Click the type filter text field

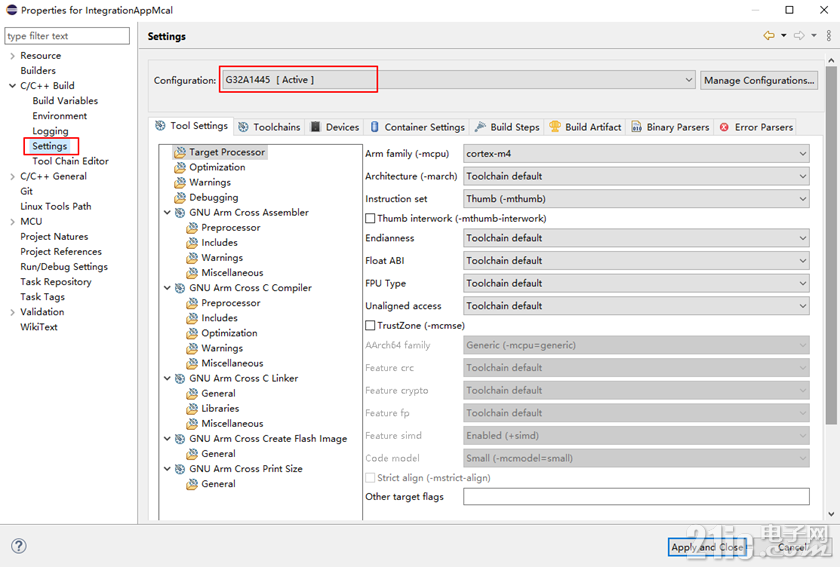67,36
